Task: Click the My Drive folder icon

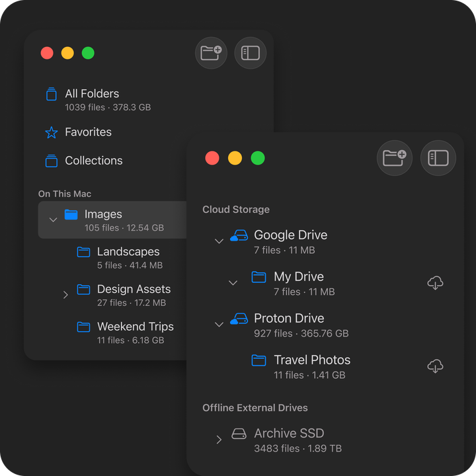Action: (x=258, y=277)
